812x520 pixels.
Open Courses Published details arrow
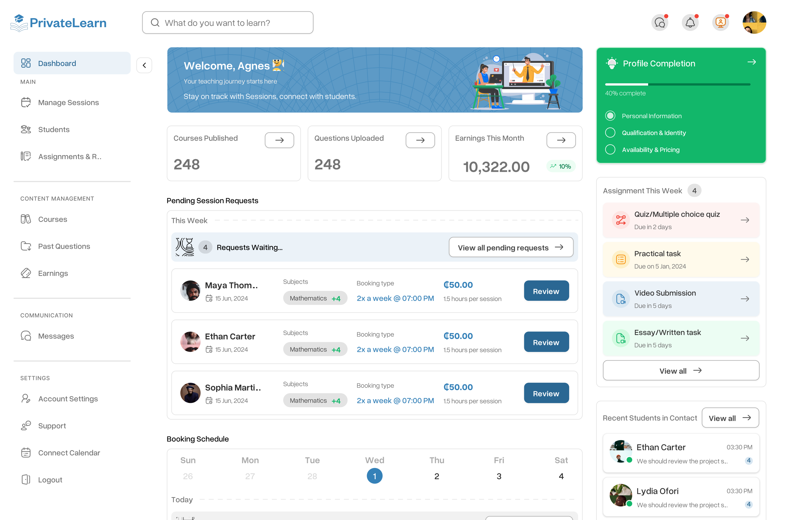279,140
